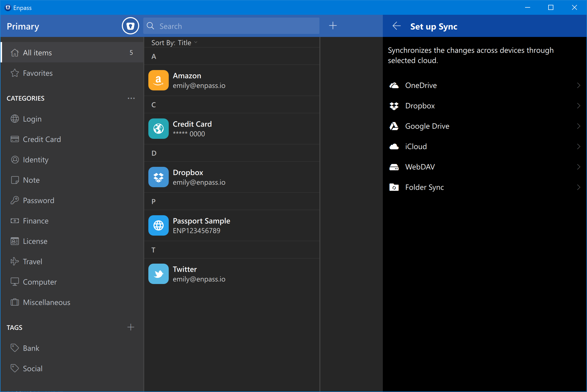Select the Credit Card category
The width and height of the screenshot is (587, 392).
[72, 139]
